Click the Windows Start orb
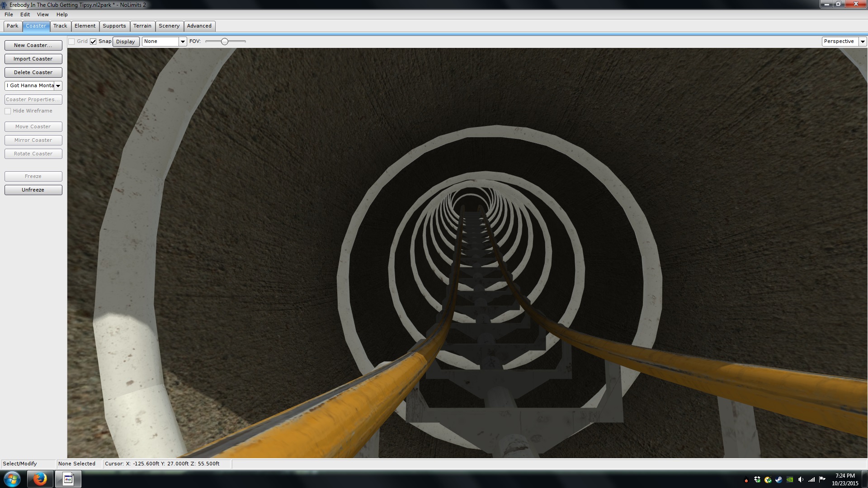This screenshot has height=488, width=868. (12, 479)
